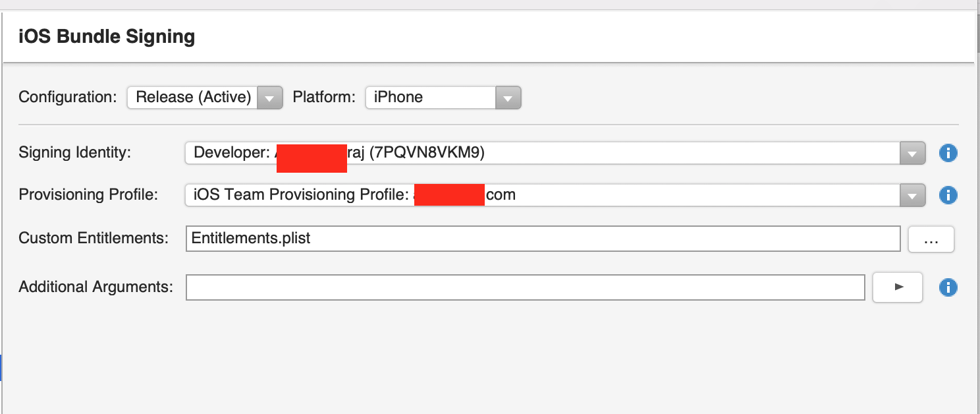The image size is (980, 414).
Task: Click the Additional Arguments label
Action: tap(95, 287)
